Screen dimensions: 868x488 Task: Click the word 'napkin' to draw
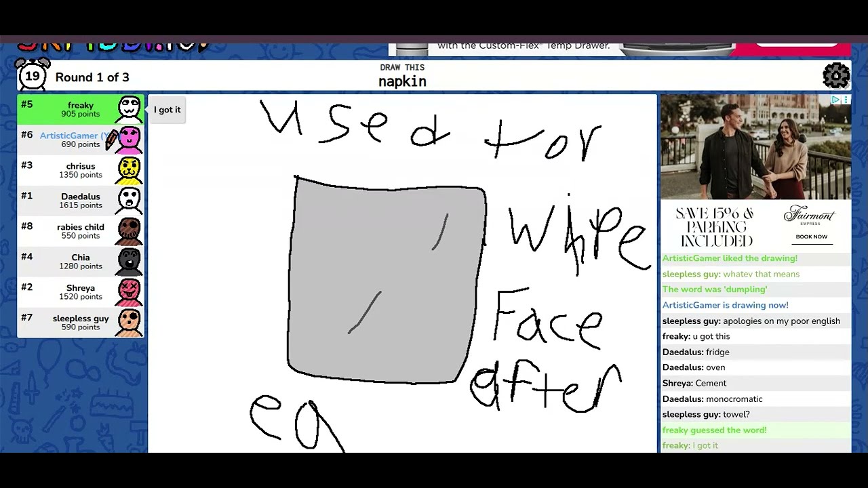point(402,81)
